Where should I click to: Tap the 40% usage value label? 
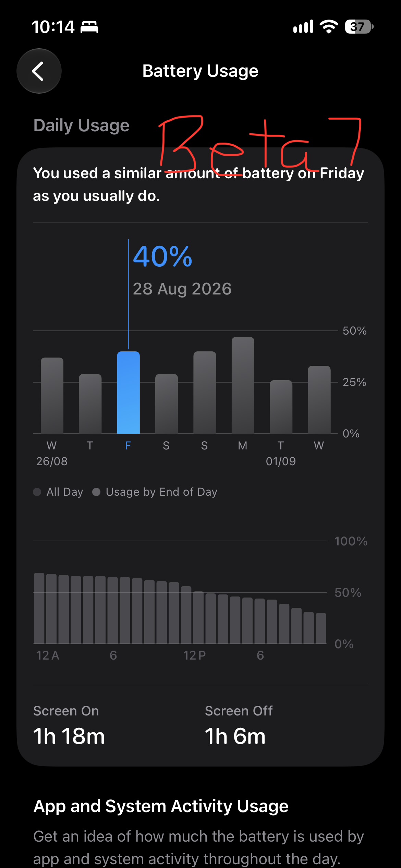coord(162,256)
